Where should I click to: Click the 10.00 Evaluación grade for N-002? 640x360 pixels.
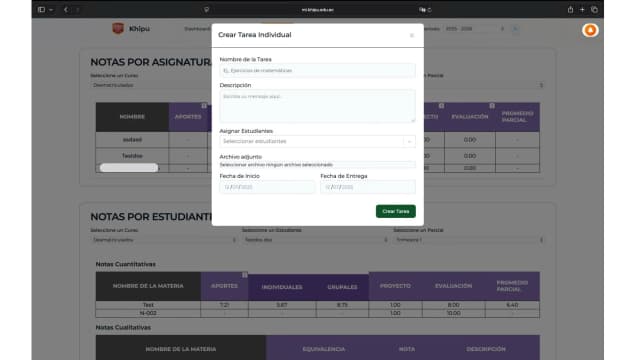point(453,313)
